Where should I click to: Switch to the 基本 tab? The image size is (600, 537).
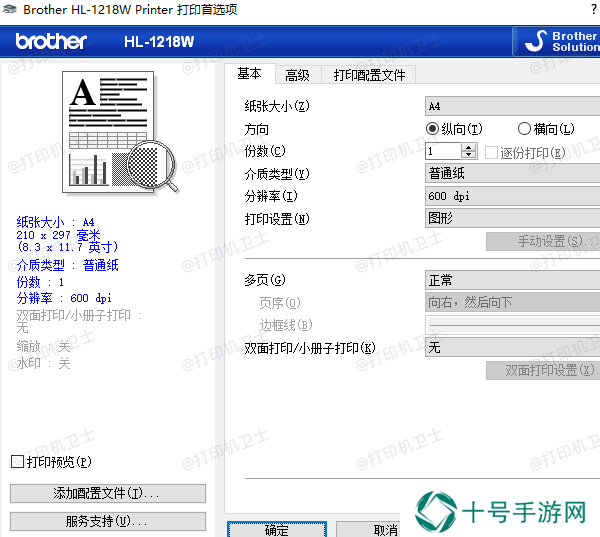pyautogui.click(x=249, y=74)
